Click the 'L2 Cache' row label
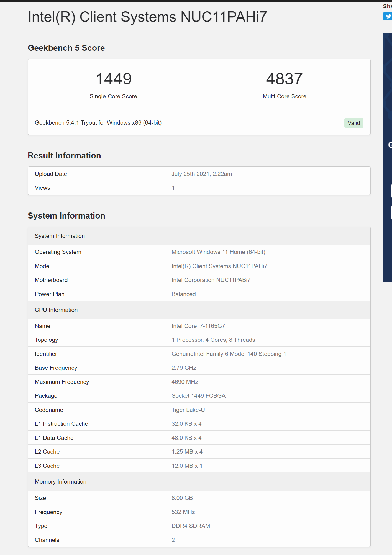 pos(47,452)
